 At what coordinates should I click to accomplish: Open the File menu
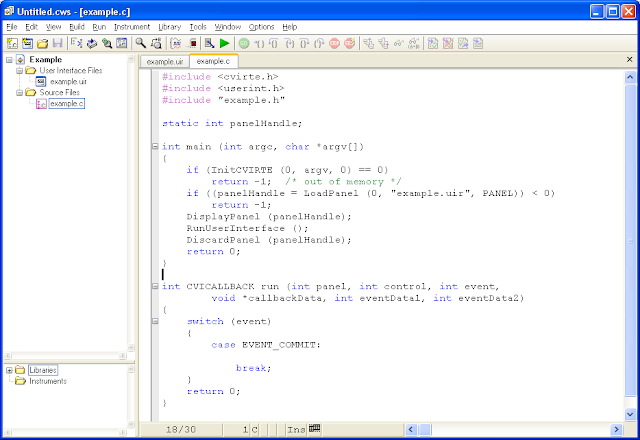coord(11,27)
